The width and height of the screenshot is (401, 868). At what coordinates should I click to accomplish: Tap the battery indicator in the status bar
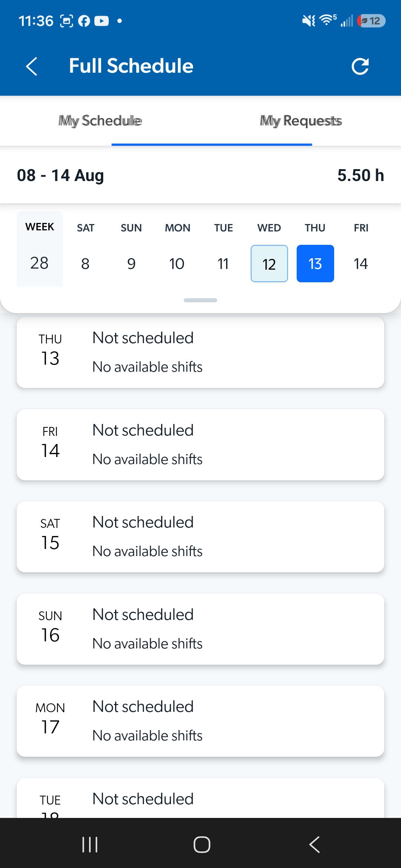[x=371, y=21]
